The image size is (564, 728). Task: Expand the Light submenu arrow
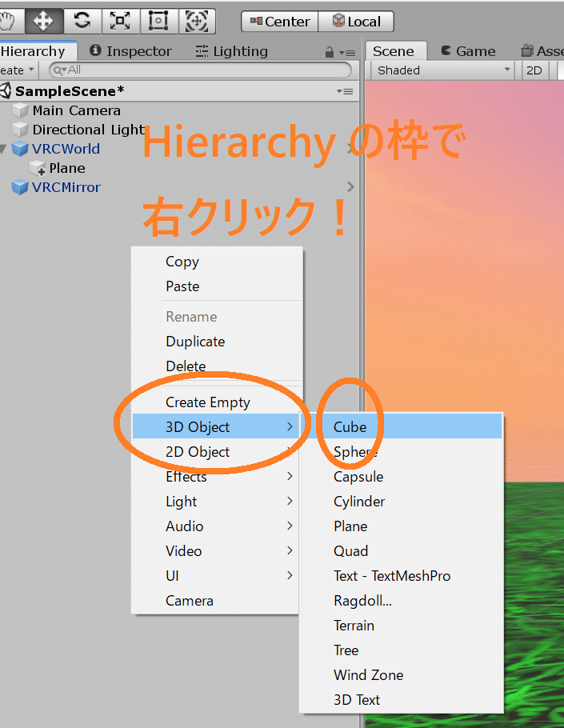(290, 501)
